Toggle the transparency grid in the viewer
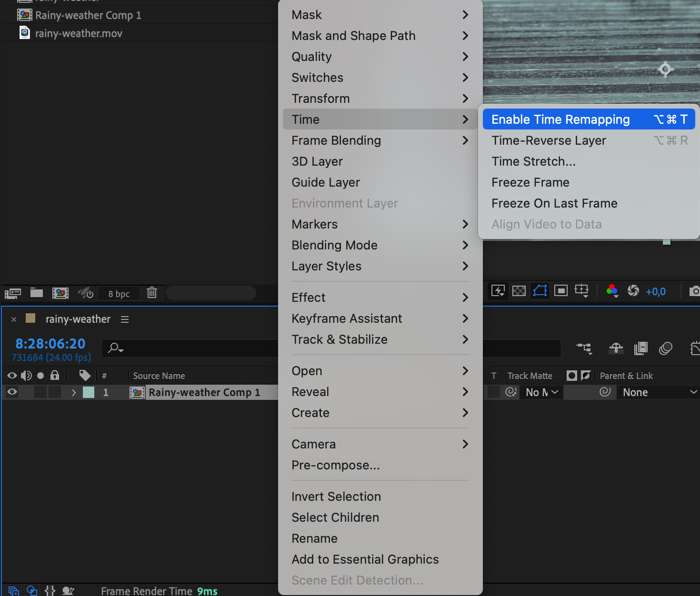 point(519,290)
